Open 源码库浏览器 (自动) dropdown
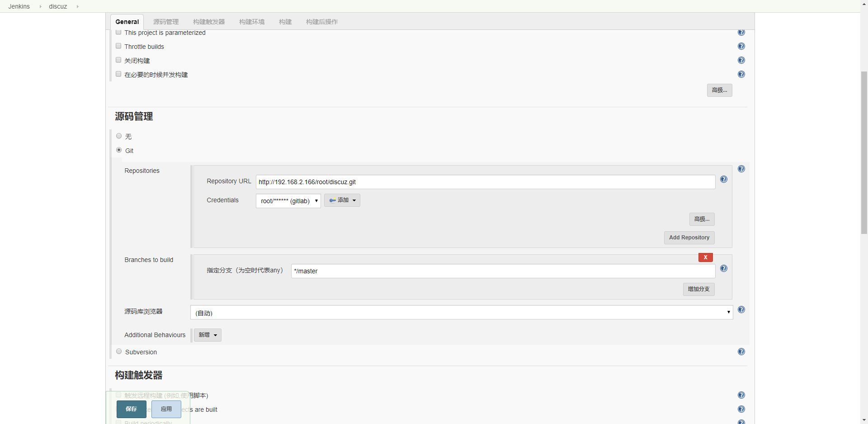Image resolution: width=868 pixels, height=424 pixels. [462, 312]
